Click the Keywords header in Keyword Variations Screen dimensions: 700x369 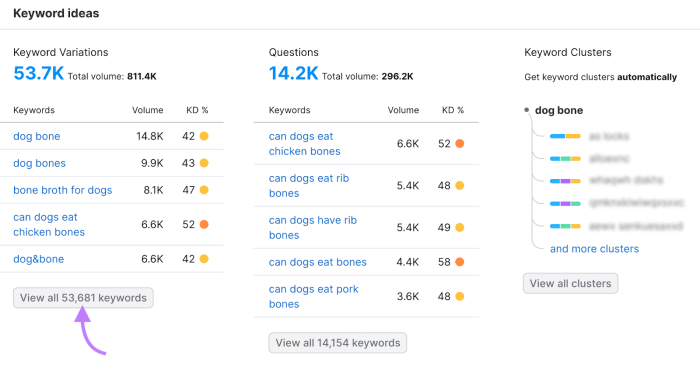34,110
